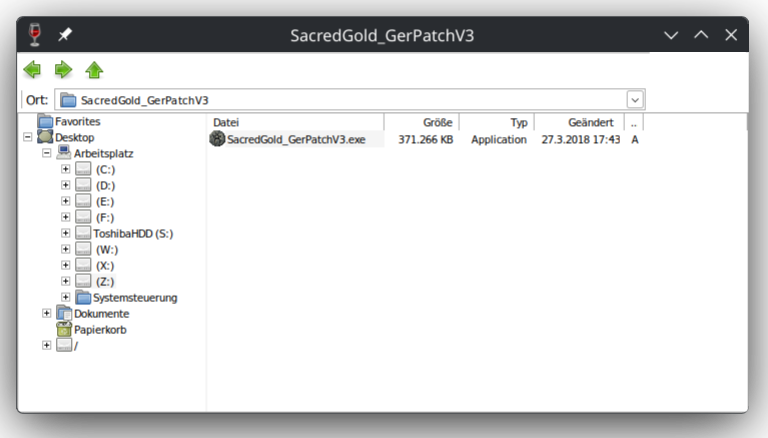Close the SacredGold_GerPatchV3 window
This screenshot has height=438, width=768.
click(731, 35)
